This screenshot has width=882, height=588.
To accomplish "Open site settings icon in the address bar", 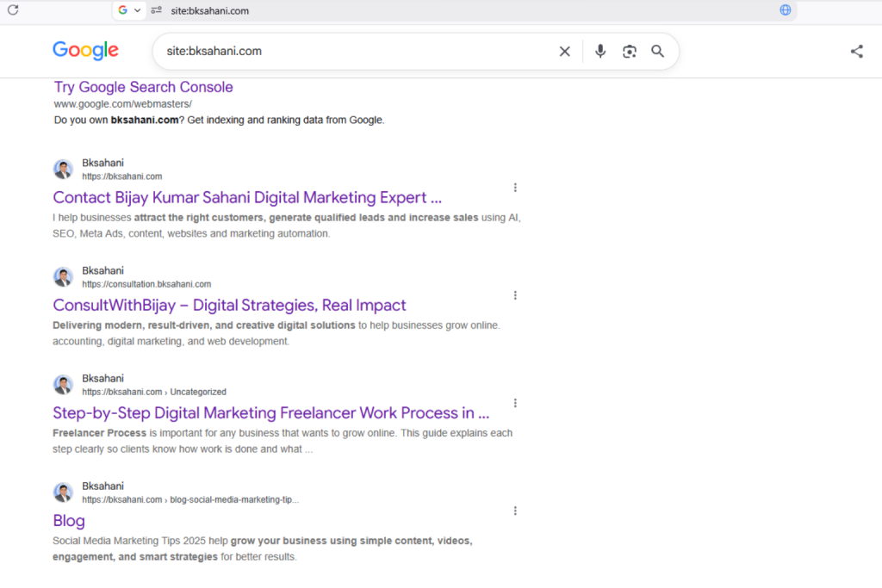I will 157,10.
